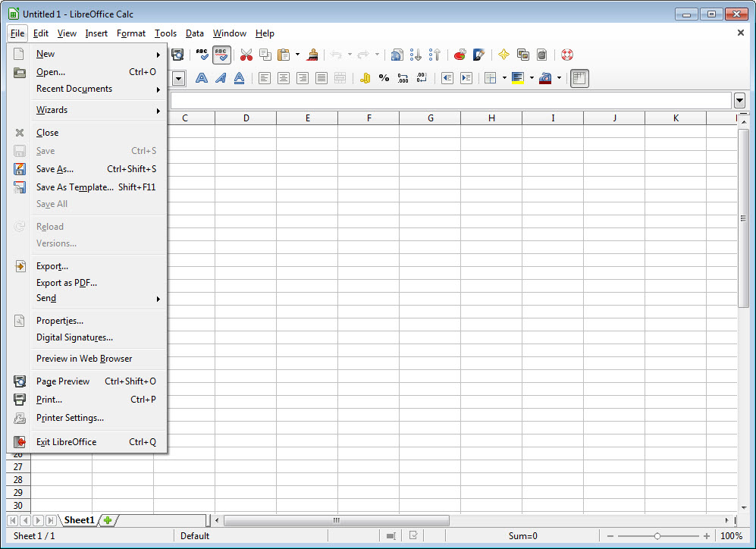
Task: Open the Borders dropdown arrow
Action: 504,78
